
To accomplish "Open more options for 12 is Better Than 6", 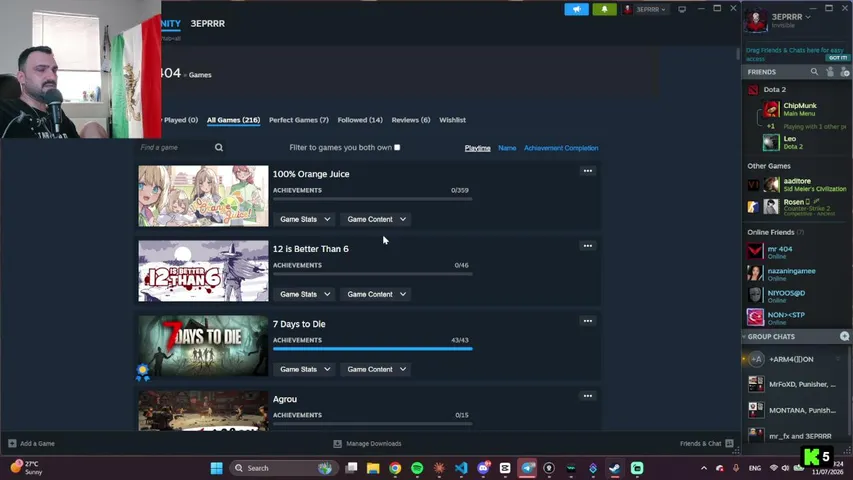I will click(x=588, y=246).
